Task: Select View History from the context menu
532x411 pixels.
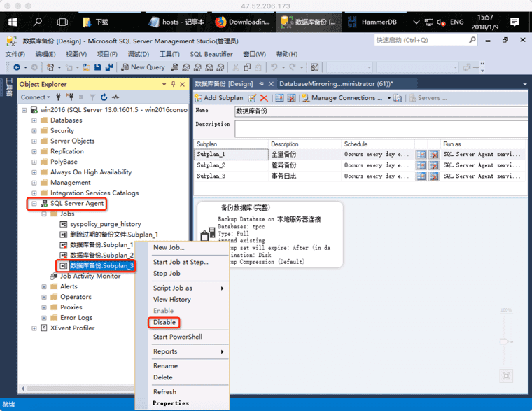Action: (172, 300)
